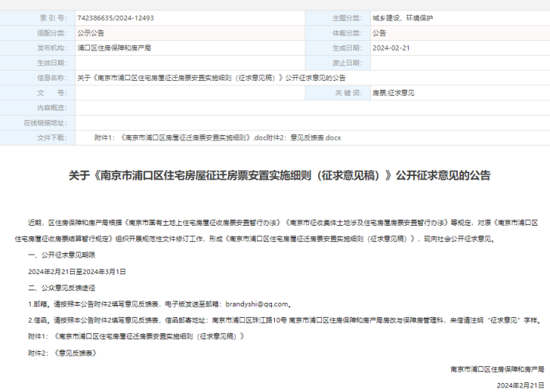Click the consultation period 2024年2月21日至2024年3月1日
Screen dimensions: 550x392
(77, 271)
